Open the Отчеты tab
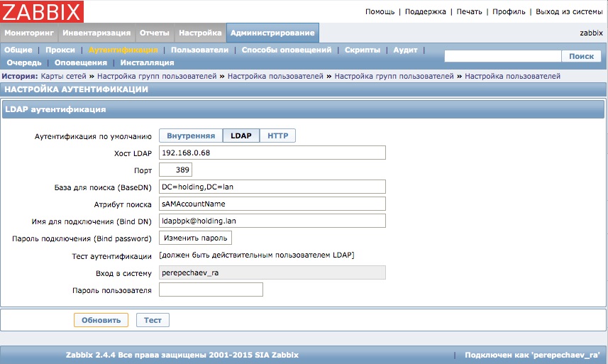Image resolution: width=608 pixels, height=364 pixels. tap(154, 33)
